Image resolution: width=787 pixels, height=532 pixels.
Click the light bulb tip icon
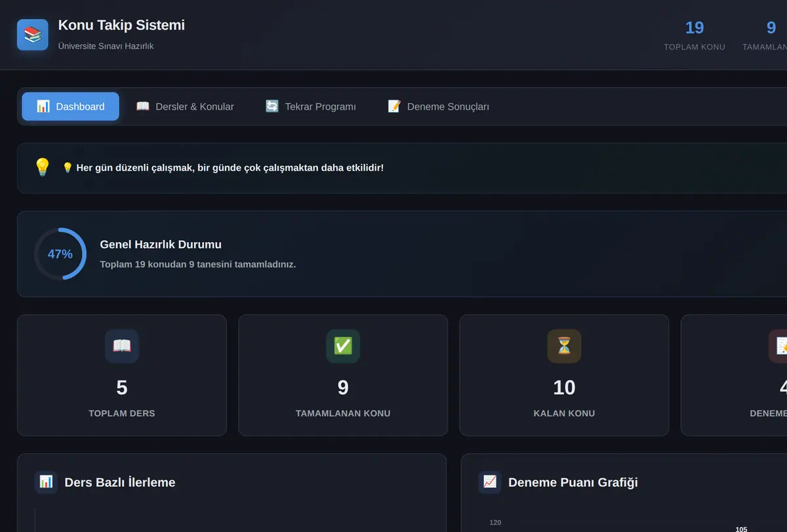coord(43,167)
